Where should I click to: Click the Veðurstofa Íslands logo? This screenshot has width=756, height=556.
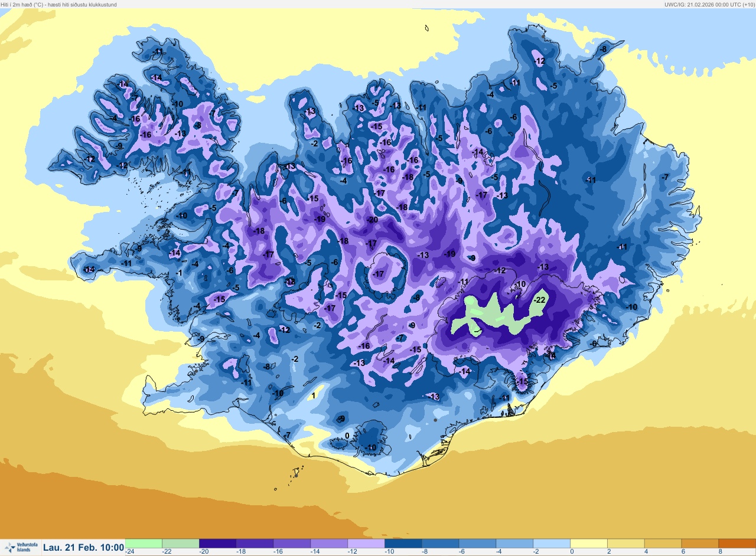(21, 547)
